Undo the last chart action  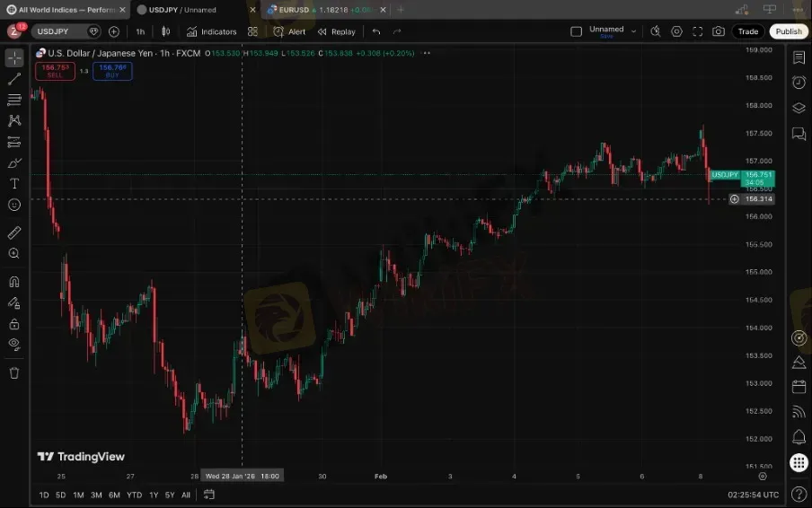376,31
